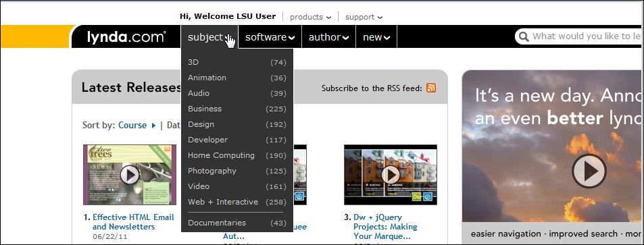Screen dimensions: 644x245
Task: Select Design from the subject list
Action: click(x=237, y=124)
